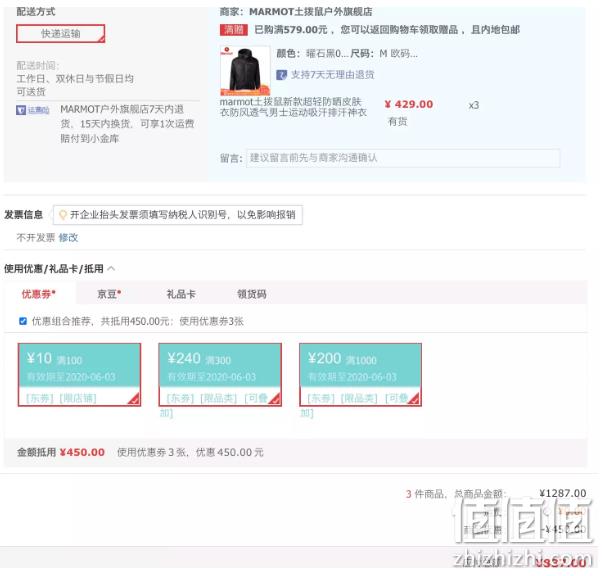
Task: Select the 快递运输 delivery method button
Action: tap(60, 34)
